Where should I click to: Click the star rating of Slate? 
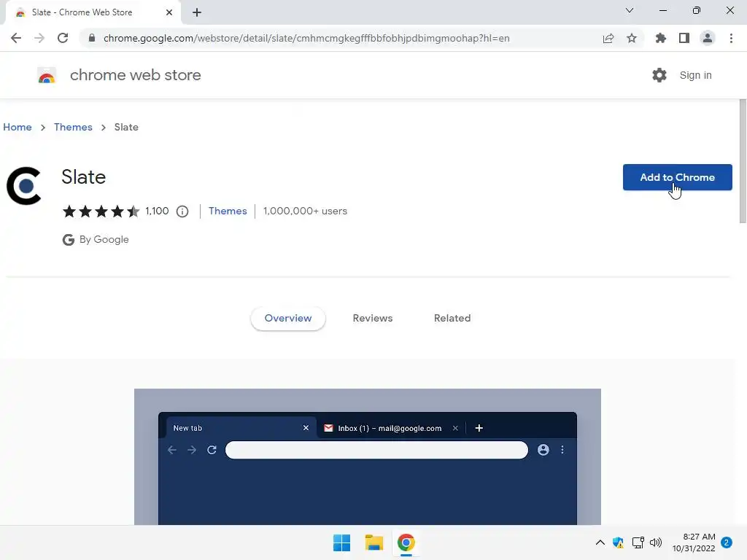click(101, 211)
